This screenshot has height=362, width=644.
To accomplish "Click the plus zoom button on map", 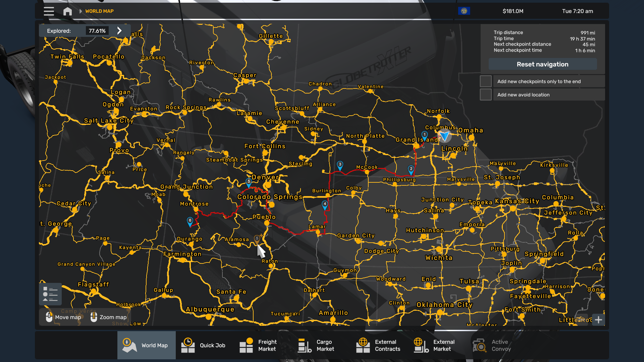I will (598, 320).
